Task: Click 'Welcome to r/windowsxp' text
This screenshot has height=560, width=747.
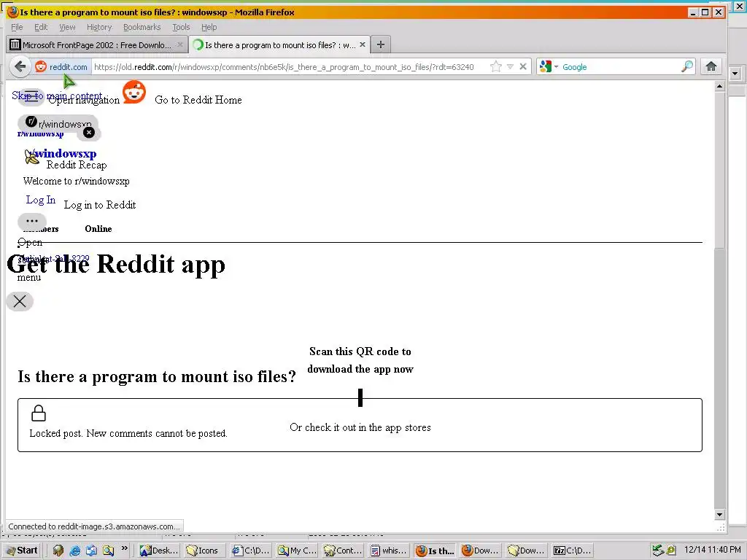Action: (76, 181)
